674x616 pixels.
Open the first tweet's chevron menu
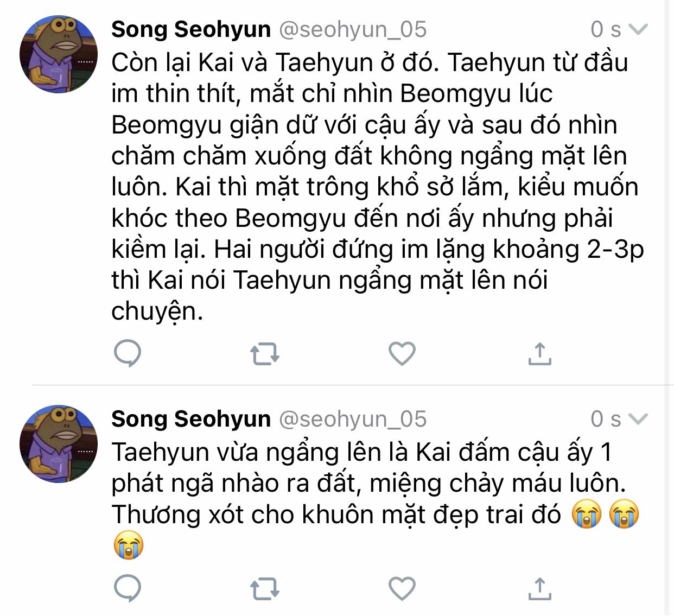638,29
